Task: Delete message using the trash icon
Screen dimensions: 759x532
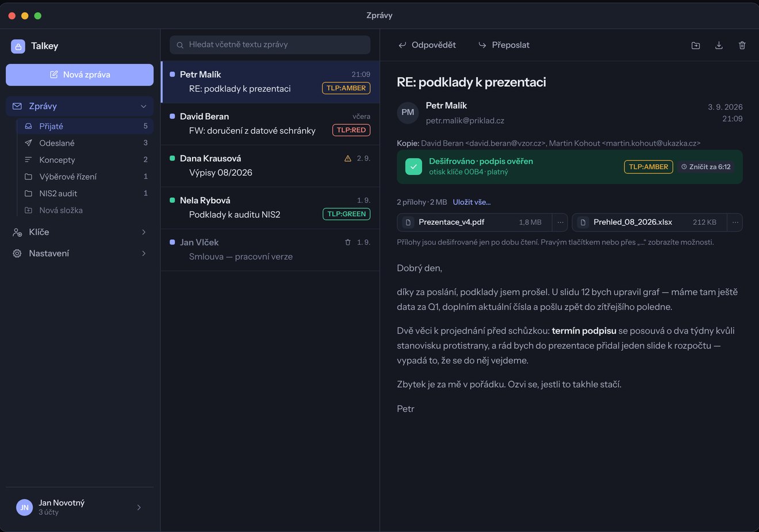Action: (742, 45)
